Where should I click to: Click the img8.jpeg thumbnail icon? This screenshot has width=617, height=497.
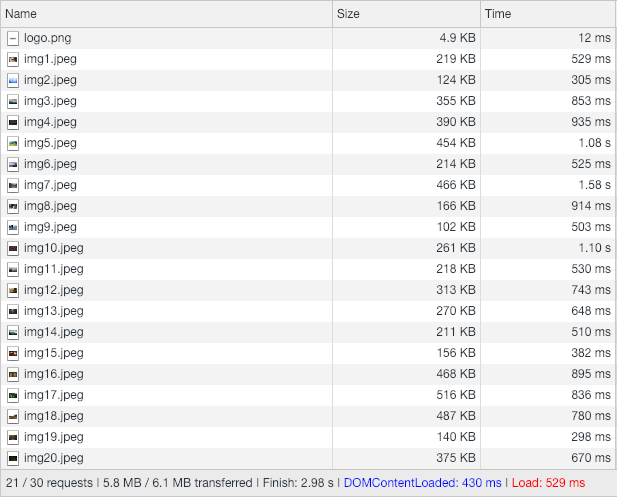point(13,206)
